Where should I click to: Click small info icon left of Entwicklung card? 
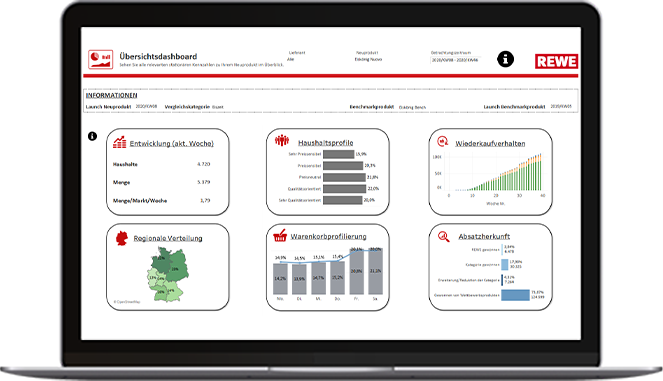pos(92,136)
